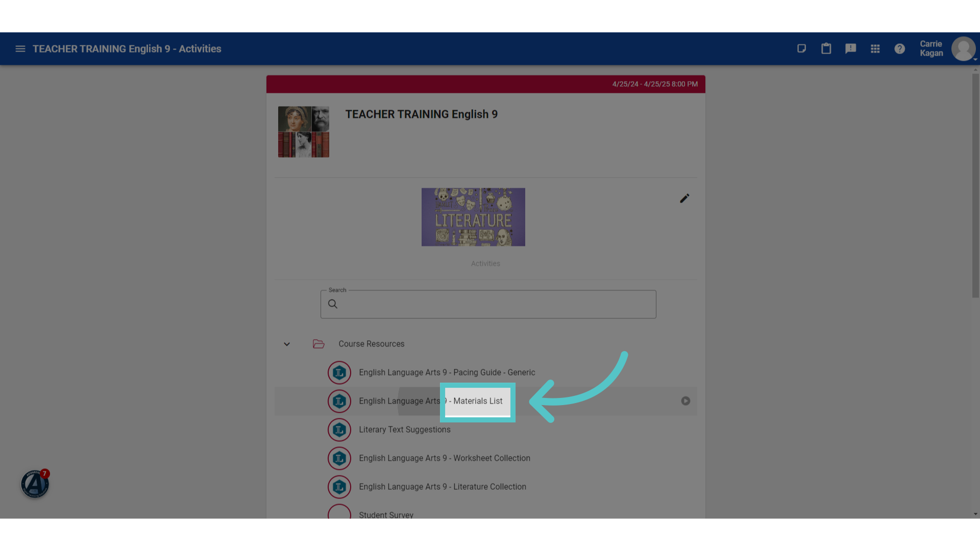Click the Literature banner image
This screenshot has width=980, height=551.
473,217
